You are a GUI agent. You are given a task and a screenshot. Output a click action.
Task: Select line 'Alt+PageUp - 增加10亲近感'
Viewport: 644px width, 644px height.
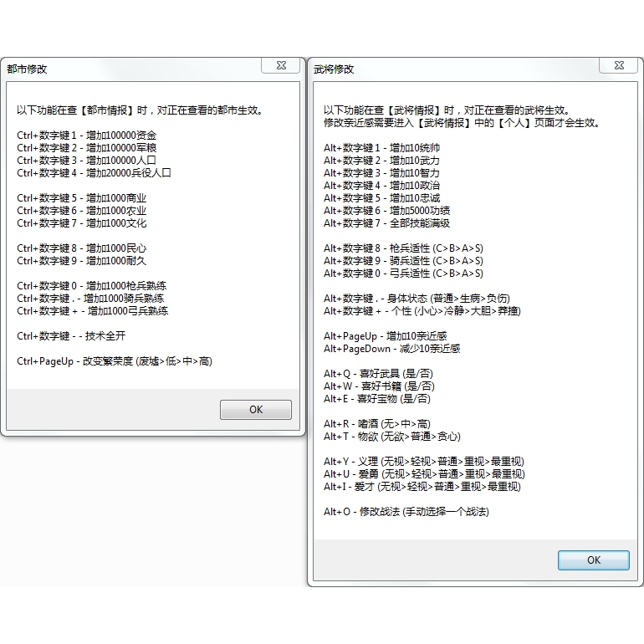(386, 336)
